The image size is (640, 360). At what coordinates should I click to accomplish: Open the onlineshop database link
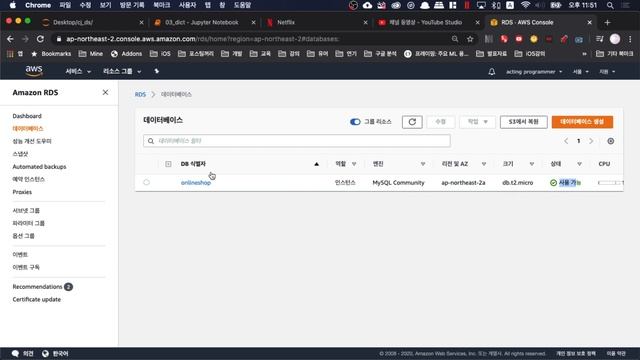pyautogui.click(x=196, y=182)
